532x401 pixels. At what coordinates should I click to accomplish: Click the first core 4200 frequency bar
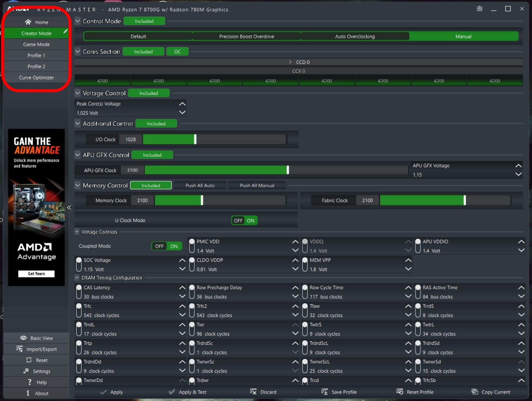click(x=102, y=81)
